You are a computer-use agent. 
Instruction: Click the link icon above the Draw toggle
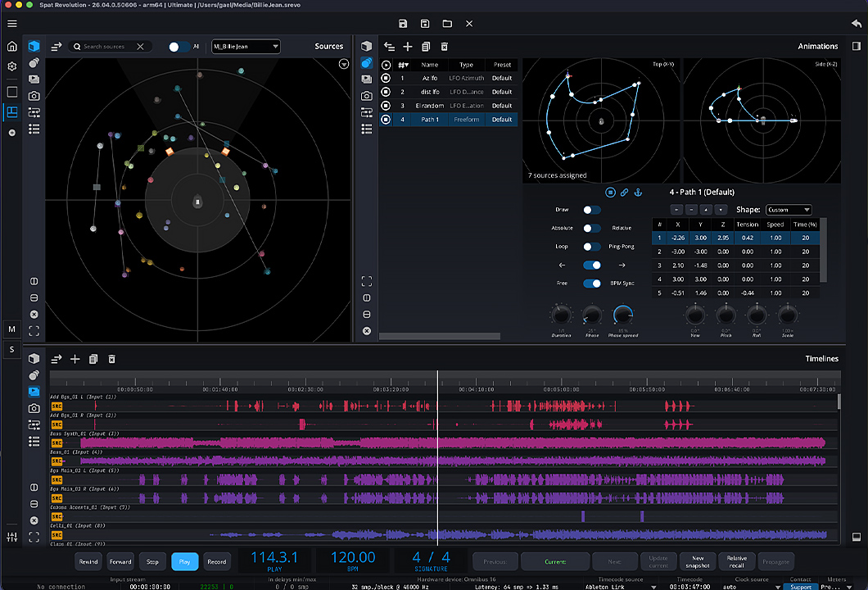tap(624, 193)
